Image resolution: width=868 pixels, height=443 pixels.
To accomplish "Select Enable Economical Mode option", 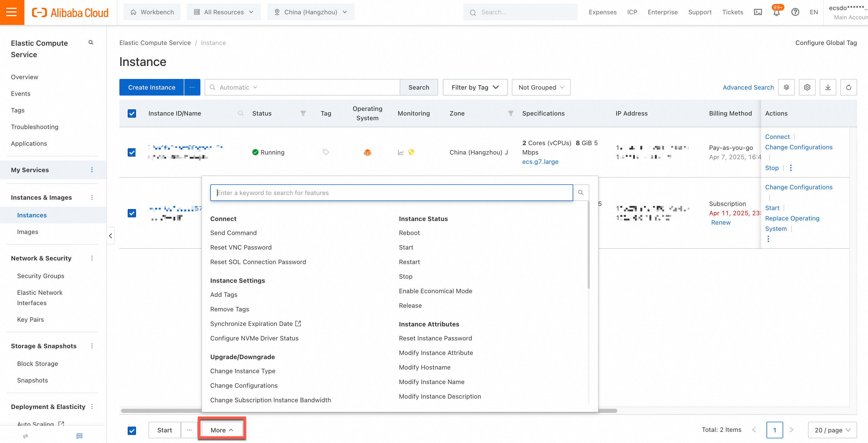I will [x=435, y=291].
